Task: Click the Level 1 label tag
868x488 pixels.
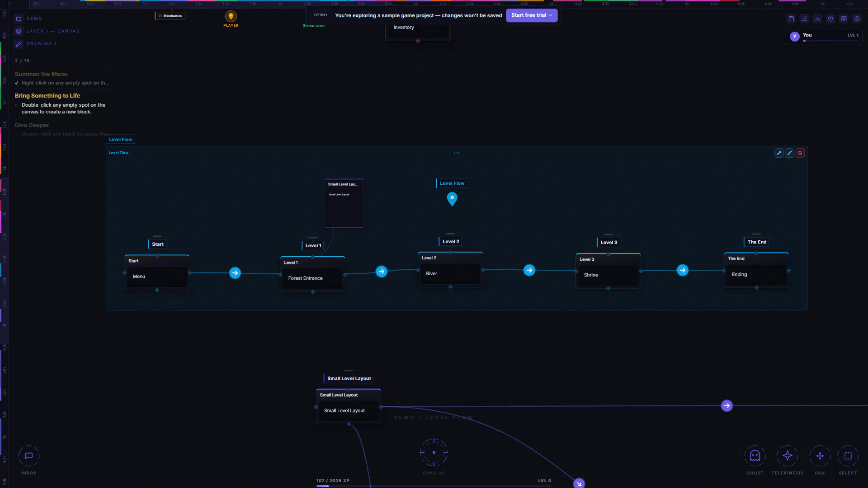Action: coord(313,246)
